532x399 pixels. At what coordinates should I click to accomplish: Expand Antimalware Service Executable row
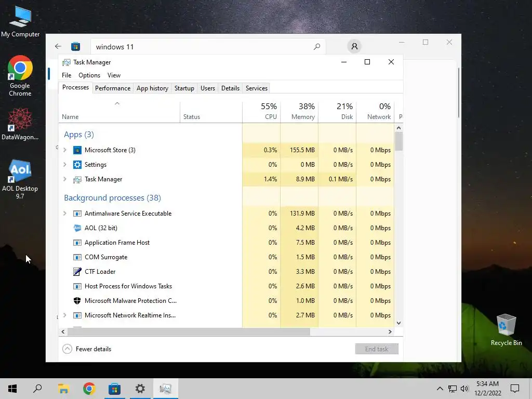(x=65, y=214)
